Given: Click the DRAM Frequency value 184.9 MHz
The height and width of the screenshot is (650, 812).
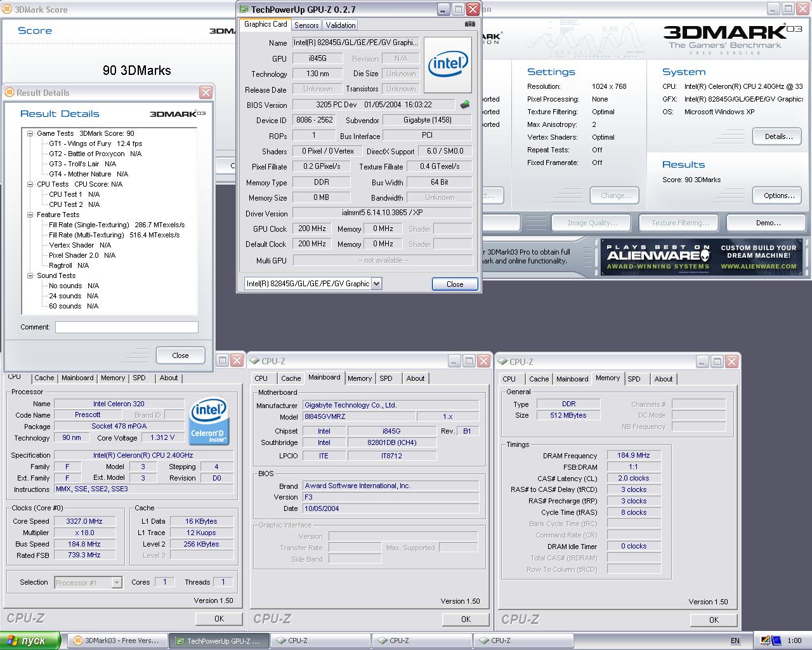Looking at the screenshot, I should (633, 455).
